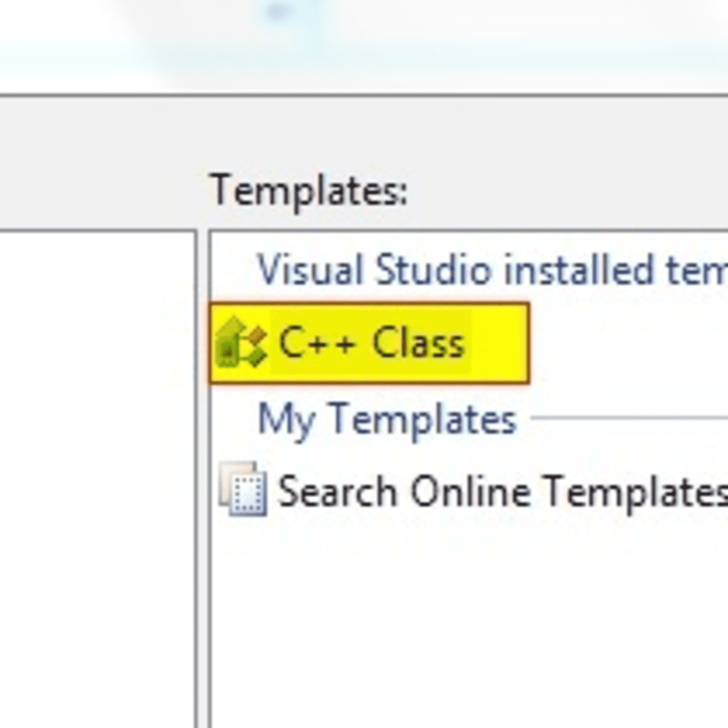728x728 pixels.
Task: Click the word "Search" next to the document icon
Action: [337, 490]
